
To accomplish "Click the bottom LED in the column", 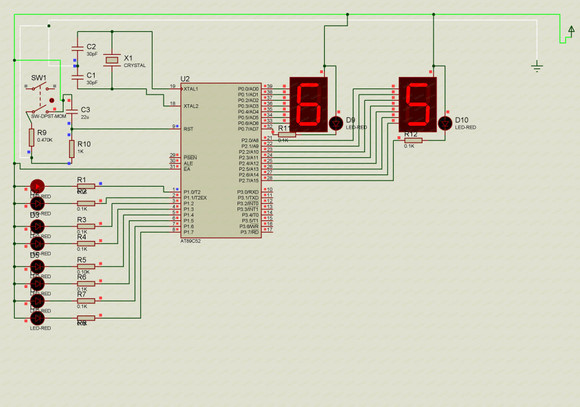I will coord(37,318).
